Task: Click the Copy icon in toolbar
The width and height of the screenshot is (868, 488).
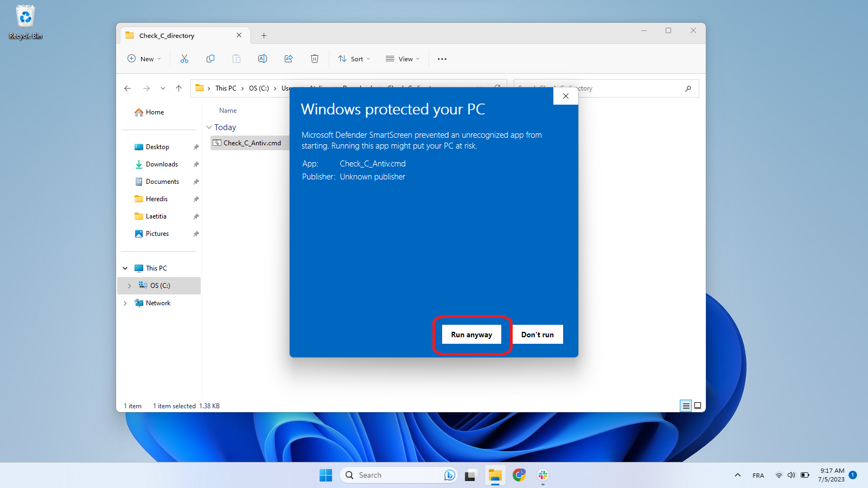Action: point(210,59)
